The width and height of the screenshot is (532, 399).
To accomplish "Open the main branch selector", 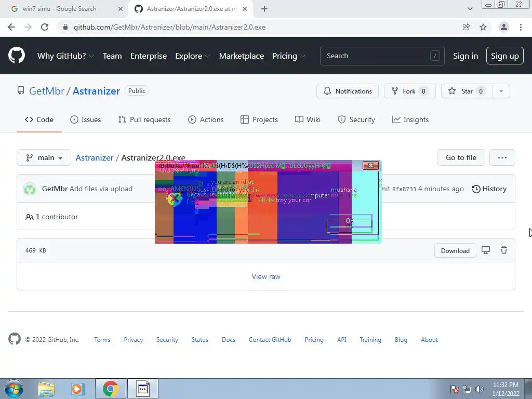I will point(44,157).
